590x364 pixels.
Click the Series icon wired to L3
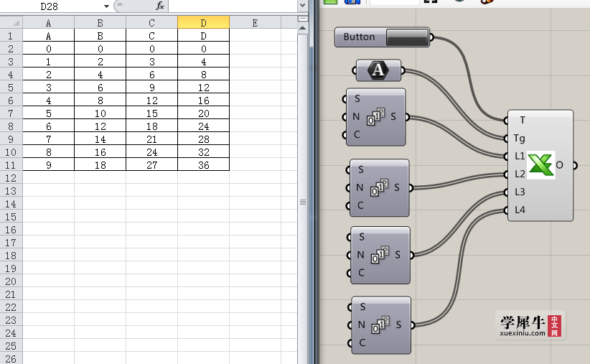(380, 255)
